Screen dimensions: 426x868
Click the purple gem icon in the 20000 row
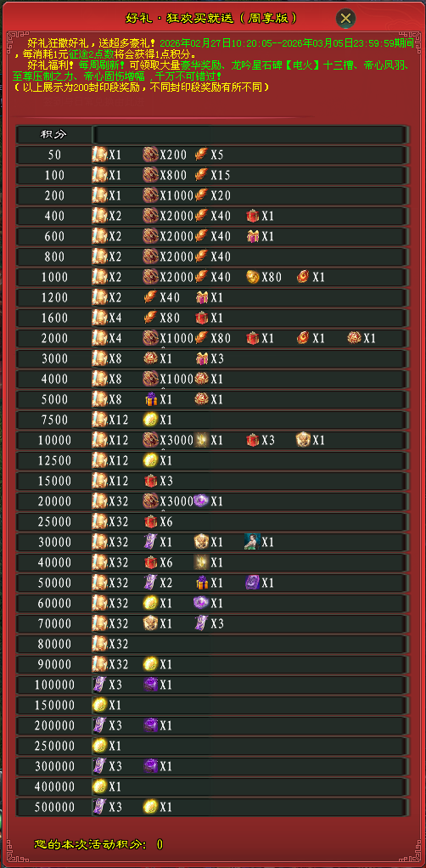pos(201,501)
